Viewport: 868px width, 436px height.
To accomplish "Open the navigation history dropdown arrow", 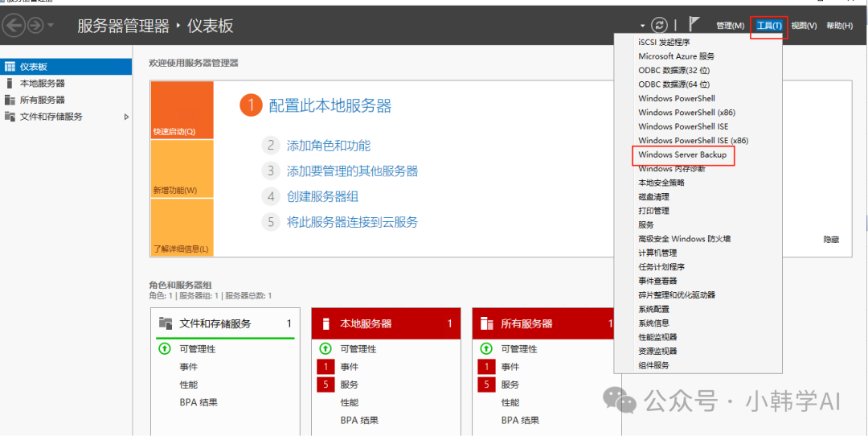I will pos(51,26).
